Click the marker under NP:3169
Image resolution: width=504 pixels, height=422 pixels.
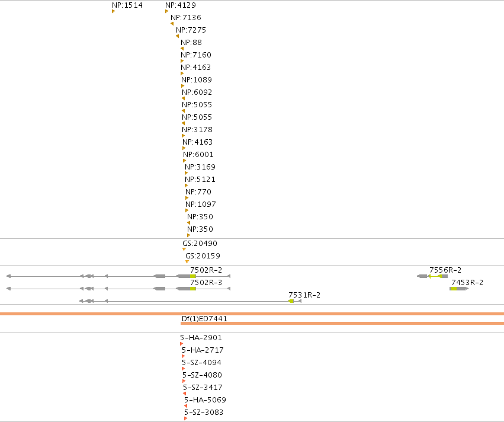(x=186, y=173)
